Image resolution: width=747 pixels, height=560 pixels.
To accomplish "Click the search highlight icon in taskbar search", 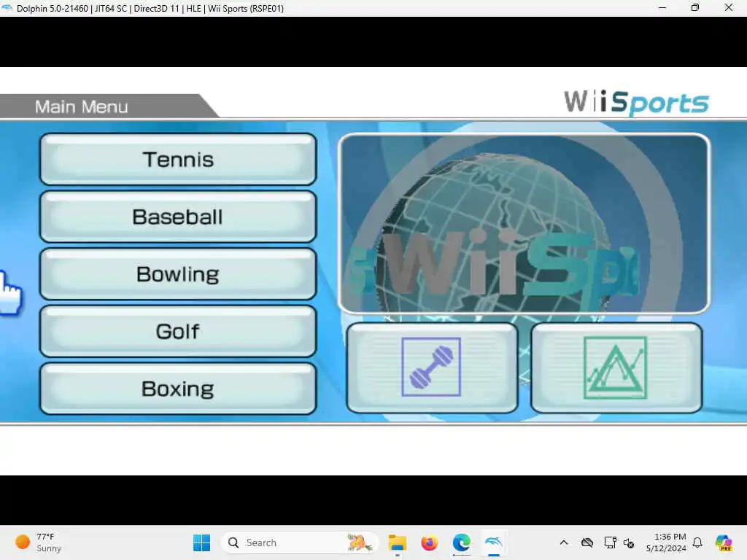I will [360, 542].
